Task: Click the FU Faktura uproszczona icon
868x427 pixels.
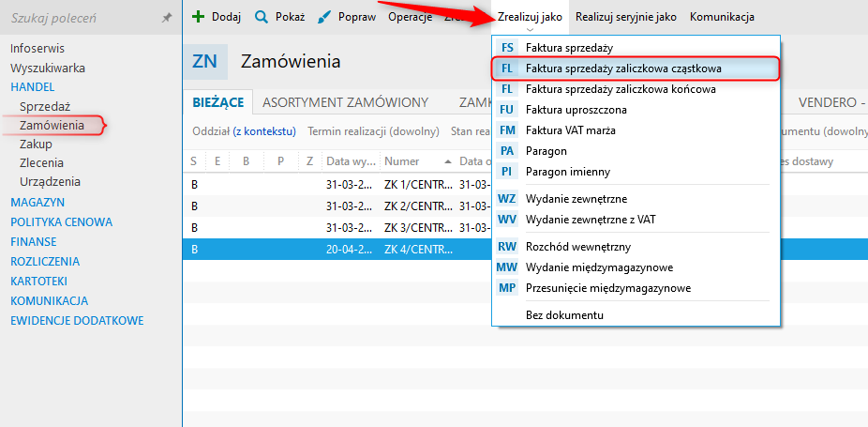Action: tap(507, 110)
